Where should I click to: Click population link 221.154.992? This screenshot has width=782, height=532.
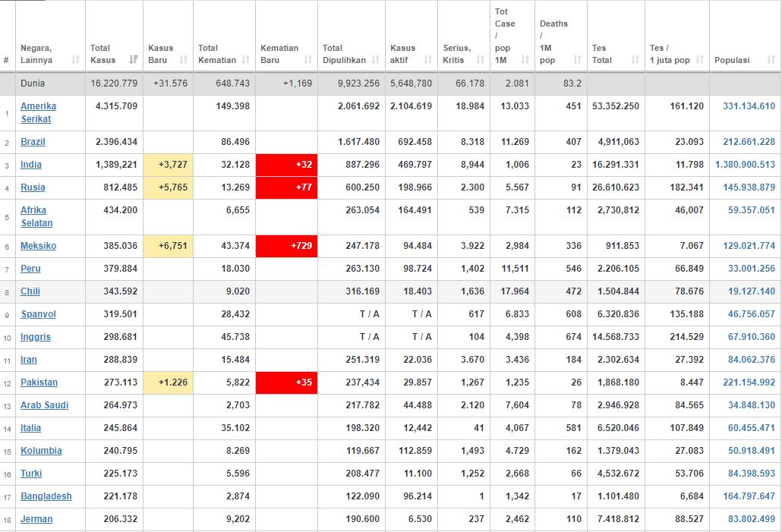pos(749,382)
